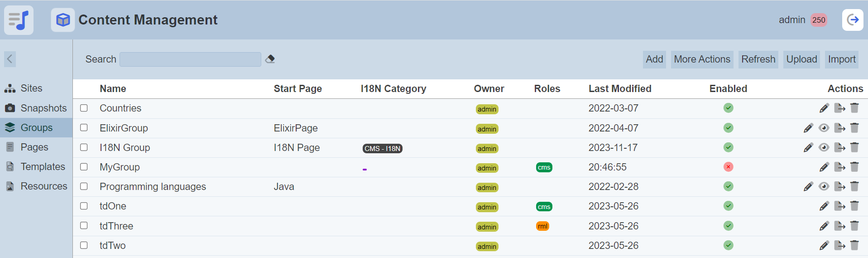This screenshot has height=258, width=868.
Task: Click the export icon for MyGroup row
Action: point(839,167)
